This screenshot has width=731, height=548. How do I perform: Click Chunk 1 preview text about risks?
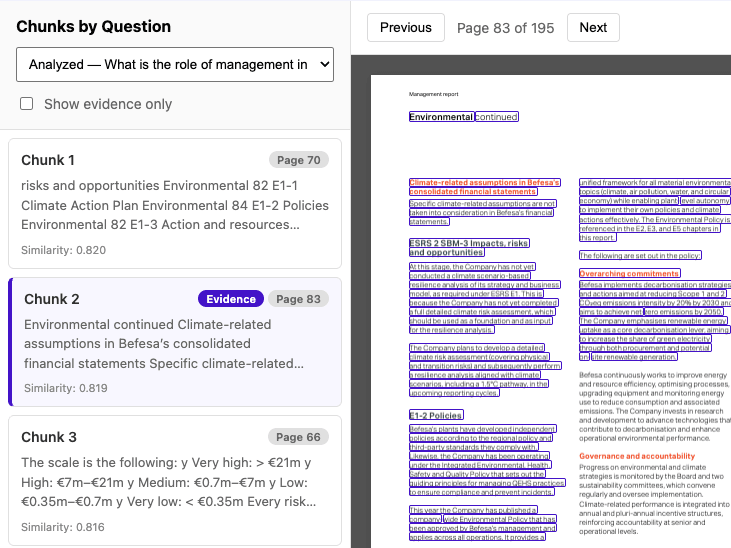pos(175,205)
